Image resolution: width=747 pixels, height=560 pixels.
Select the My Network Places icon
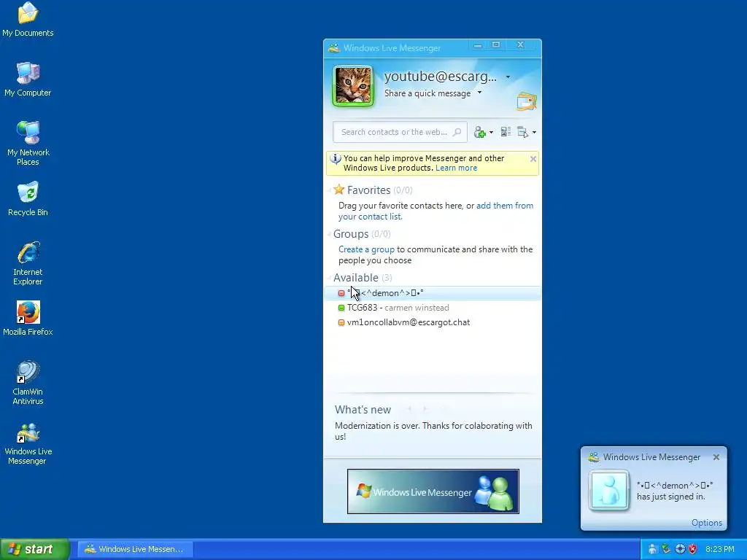point(28,144)
